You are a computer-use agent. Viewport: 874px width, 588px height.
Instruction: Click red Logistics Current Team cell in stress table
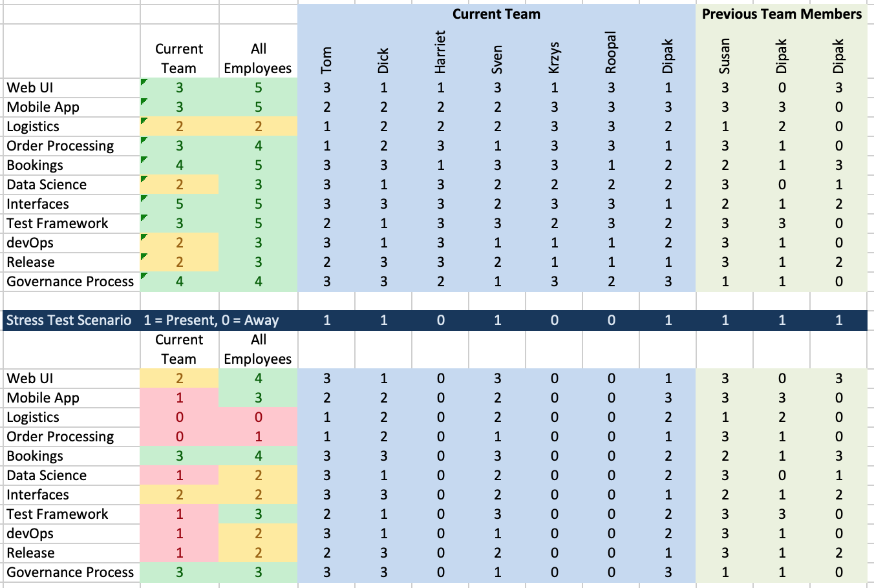click(179, 417)
